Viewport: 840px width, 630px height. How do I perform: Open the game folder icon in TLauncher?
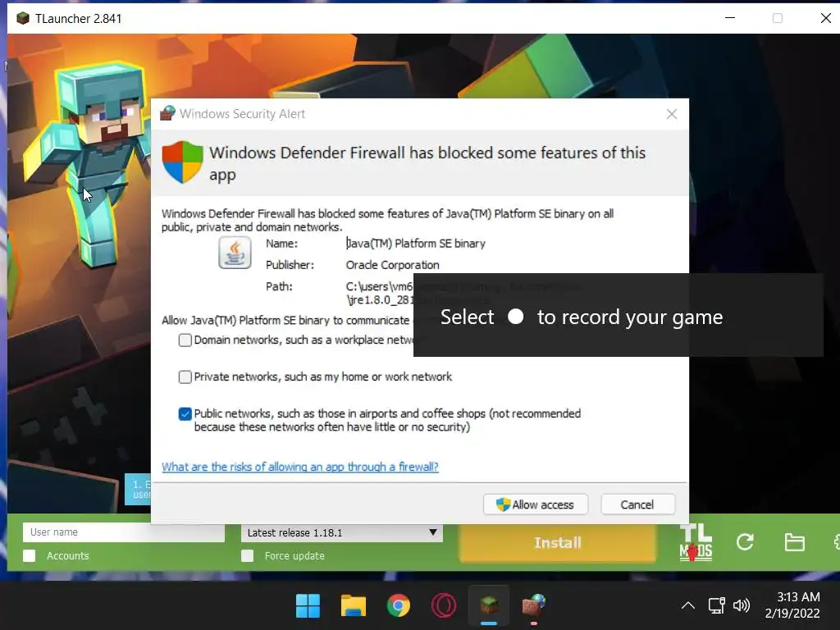794,542
